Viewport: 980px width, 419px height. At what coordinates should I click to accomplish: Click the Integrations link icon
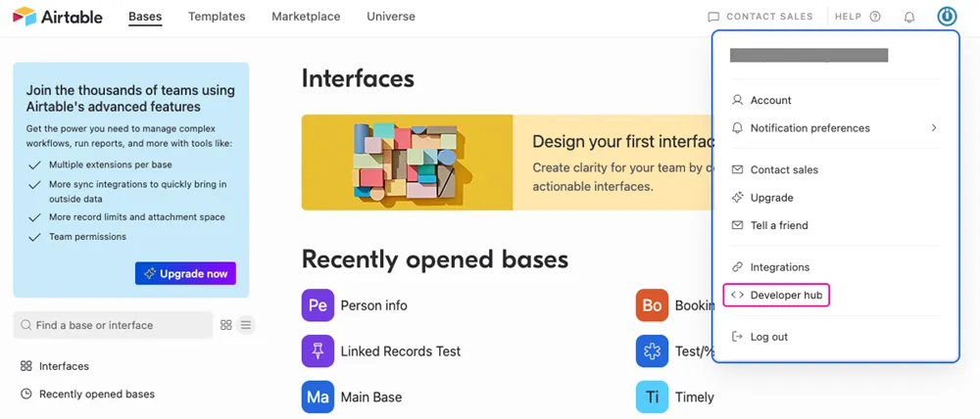coord(738,267)
